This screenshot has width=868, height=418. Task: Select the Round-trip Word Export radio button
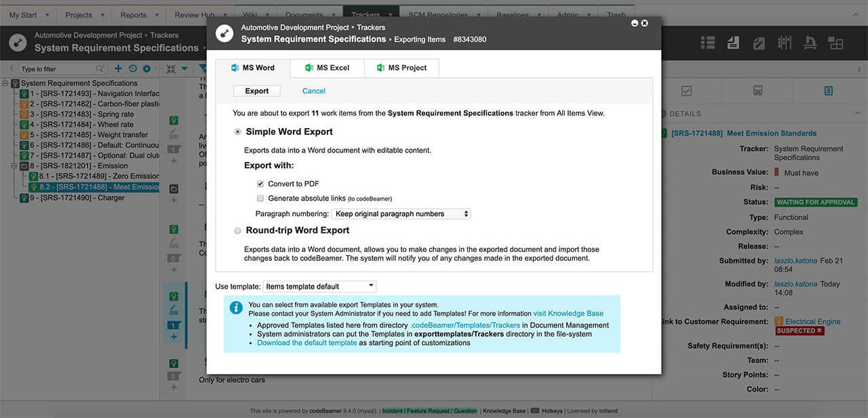pyautogui.click(x=237, y=231)
